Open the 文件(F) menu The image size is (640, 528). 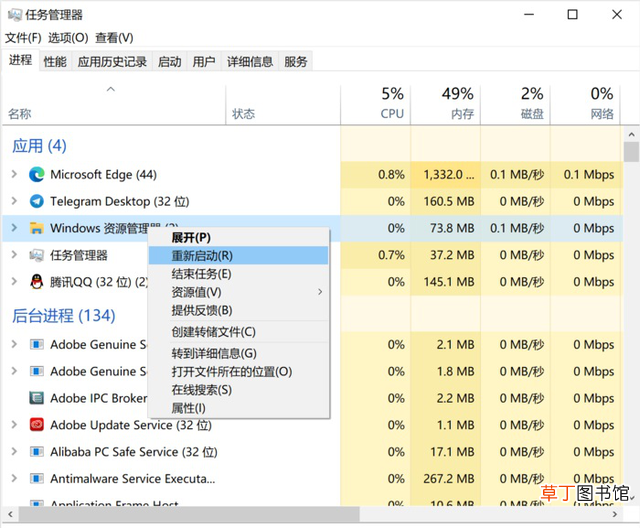[23, 38]
